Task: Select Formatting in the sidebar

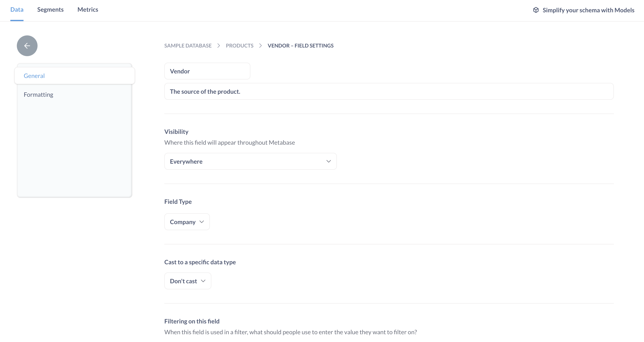Action: (x=39, y=95)
